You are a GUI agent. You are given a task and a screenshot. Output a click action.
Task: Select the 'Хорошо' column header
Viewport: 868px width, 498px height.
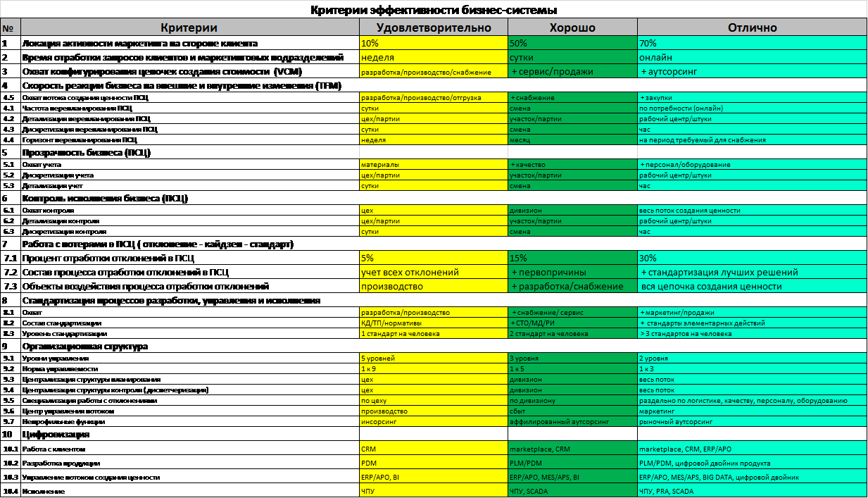point(572,28)
